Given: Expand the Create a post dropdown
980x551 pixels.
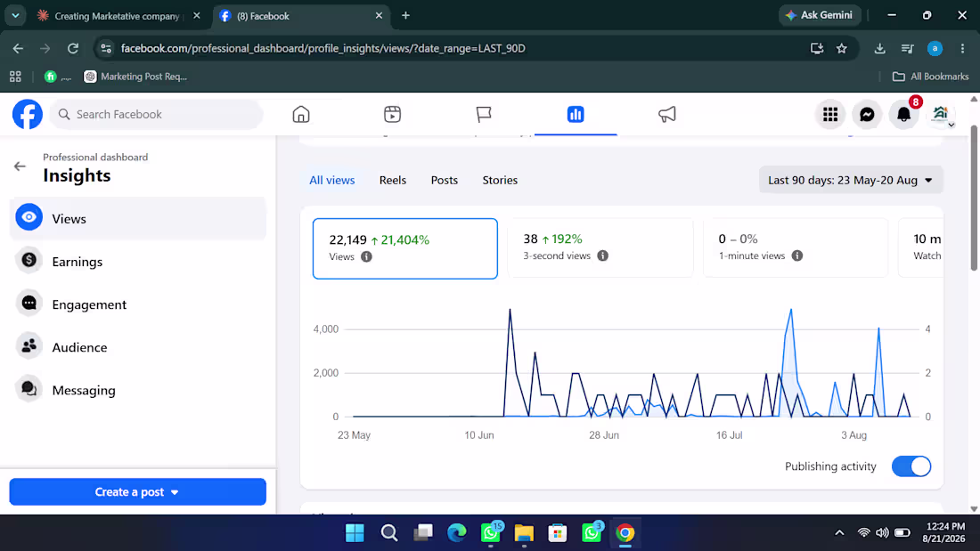Looking at the screenshot, I should [x=137, y=491].
